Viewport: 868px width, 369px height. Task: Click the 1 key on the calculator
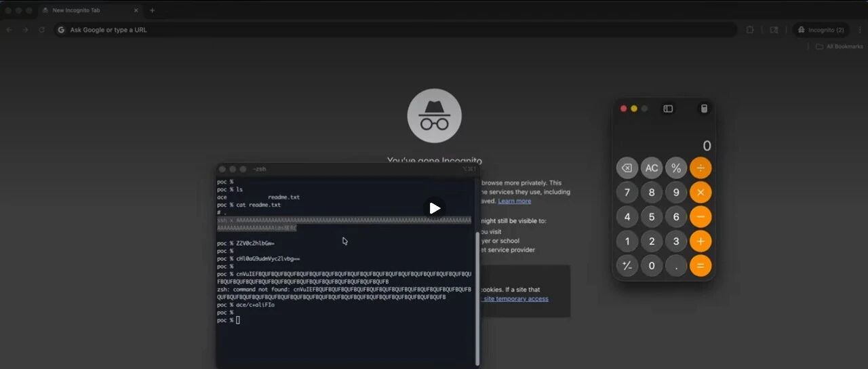point(627,241)
